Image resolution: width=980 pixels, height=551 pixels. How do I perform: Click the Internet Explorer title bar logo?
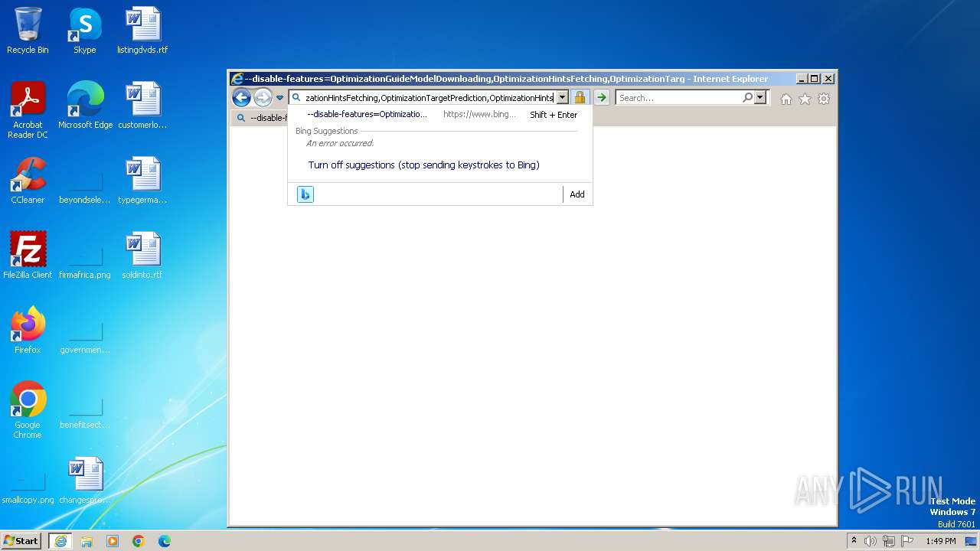click(x=237, y=79)
